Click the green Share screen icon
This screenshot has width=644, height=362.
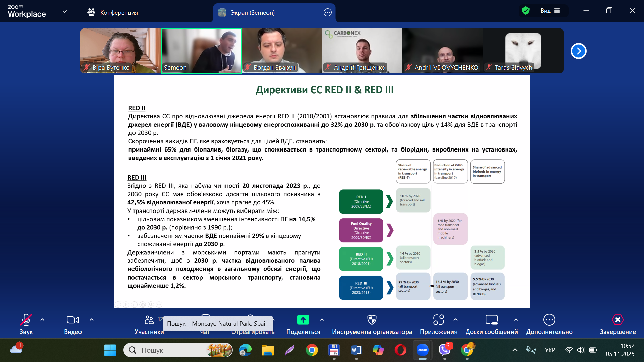(x=303, y=320)
